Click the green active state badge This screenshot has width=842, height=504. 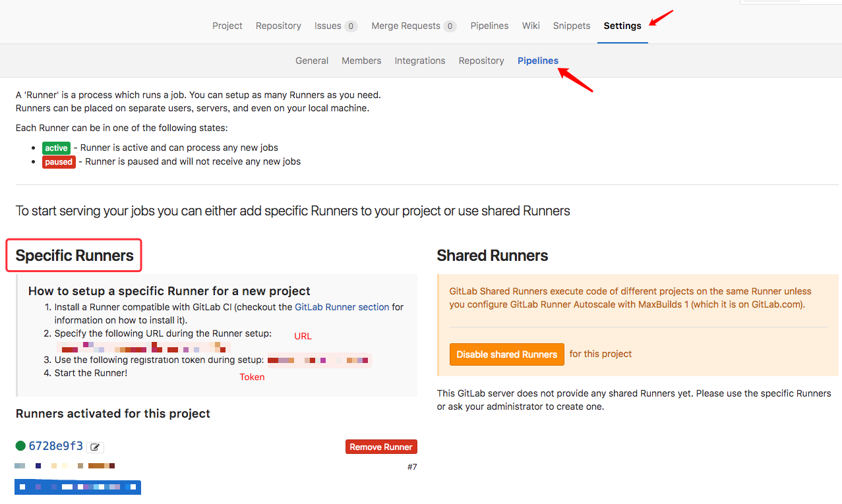pos(56,148)
